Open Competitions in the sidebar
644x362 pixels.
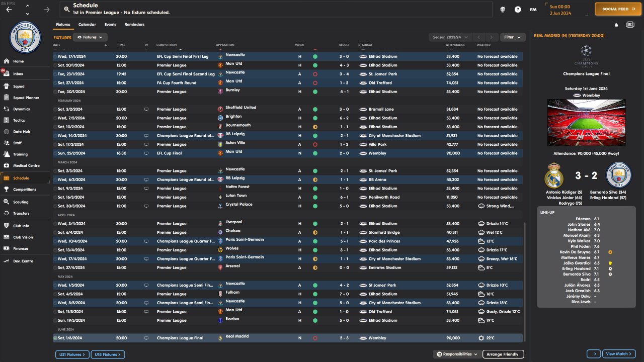tap(25, 190)
